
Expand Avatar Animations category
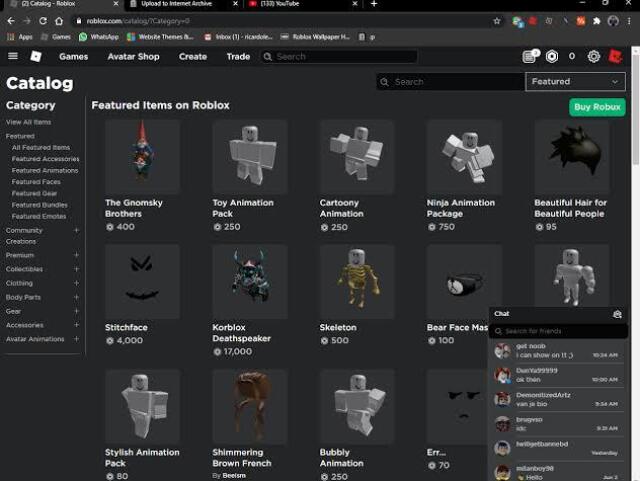(76, 339)
